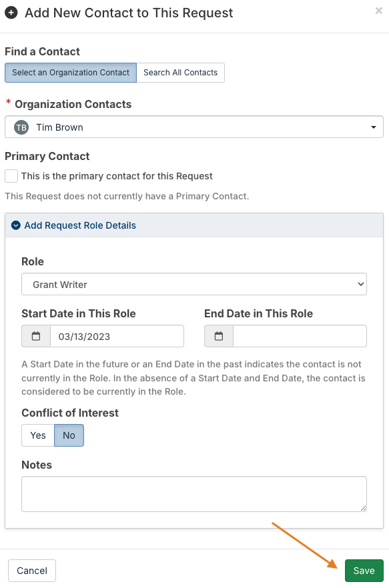Set Conflict of Interest to Yes
This screenshot has width=389, height=588.
38,435
